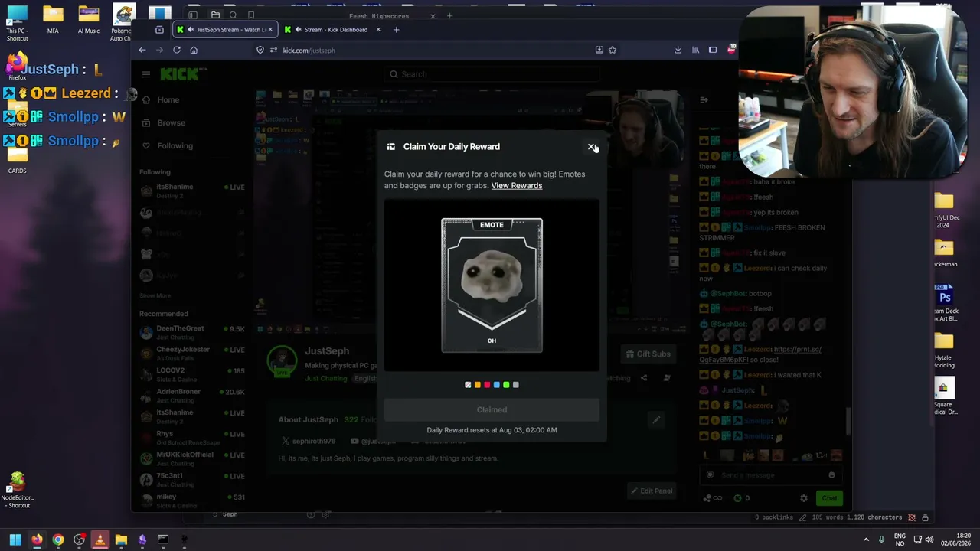
Task: Open Google Chrome from the taskbar
Action: 57,540
